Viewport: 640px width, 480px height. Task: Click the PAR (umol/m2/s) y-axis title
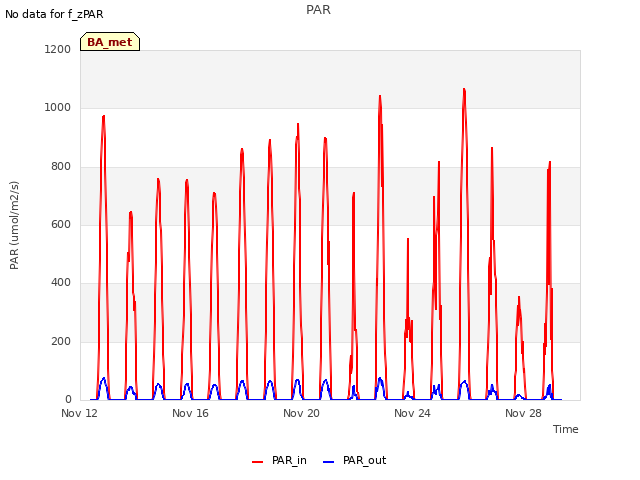pyautogui.click(x=14, y=225)
